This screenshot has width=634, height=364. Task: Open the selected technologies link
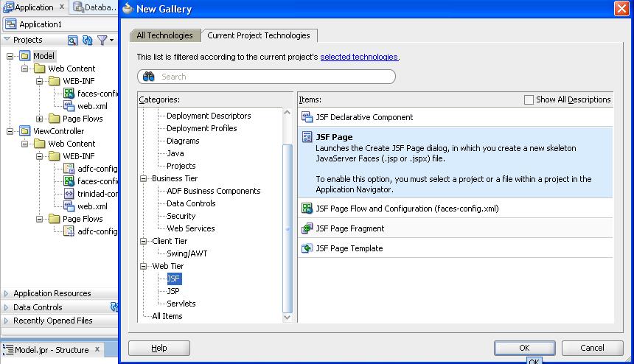coord(359,57)
